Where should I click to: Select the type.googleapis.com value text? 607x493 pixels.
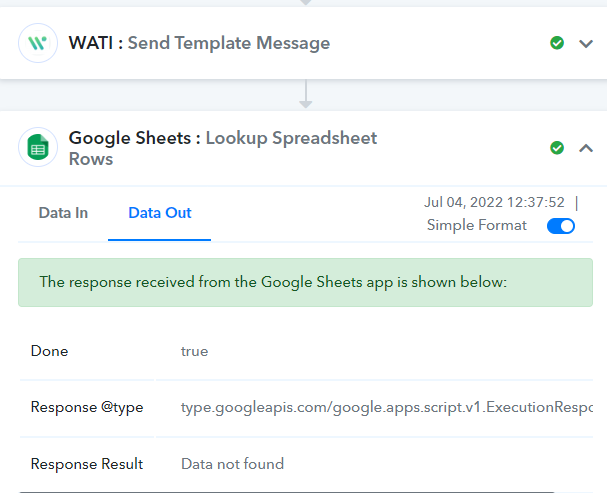(x=387, y=407)
